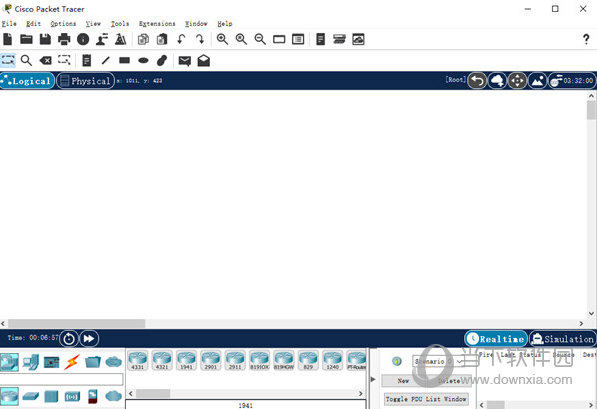Open the Tools menu
The width and height of the screenshot is (597, 409).
pyautogui.click(x=120, y=24)
